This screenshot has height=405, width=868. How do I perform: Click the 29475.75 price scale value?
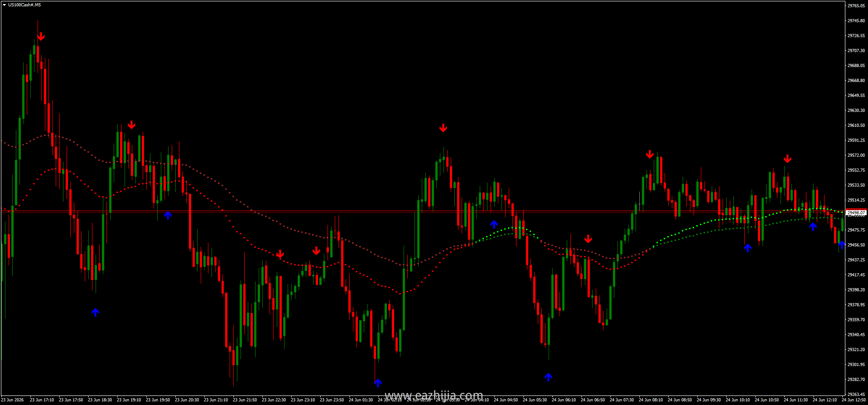(856, 230)
